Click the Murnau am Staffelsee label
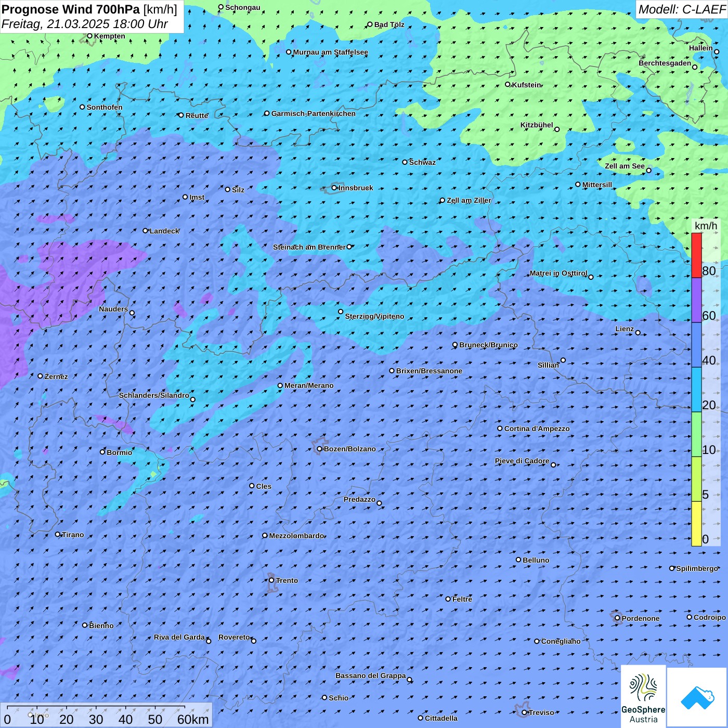Viewport: 728px width, 728px height. click(x=331, y=52)
